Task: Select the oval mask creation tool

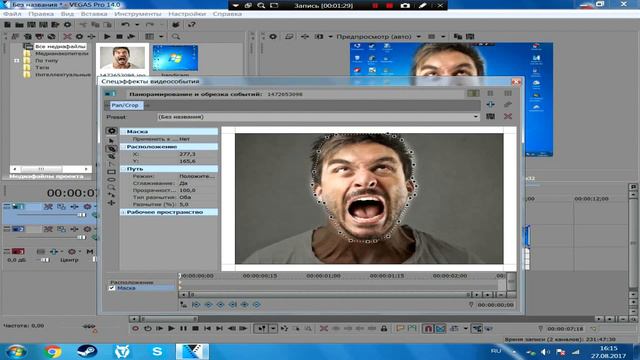Action: point(111,180)
